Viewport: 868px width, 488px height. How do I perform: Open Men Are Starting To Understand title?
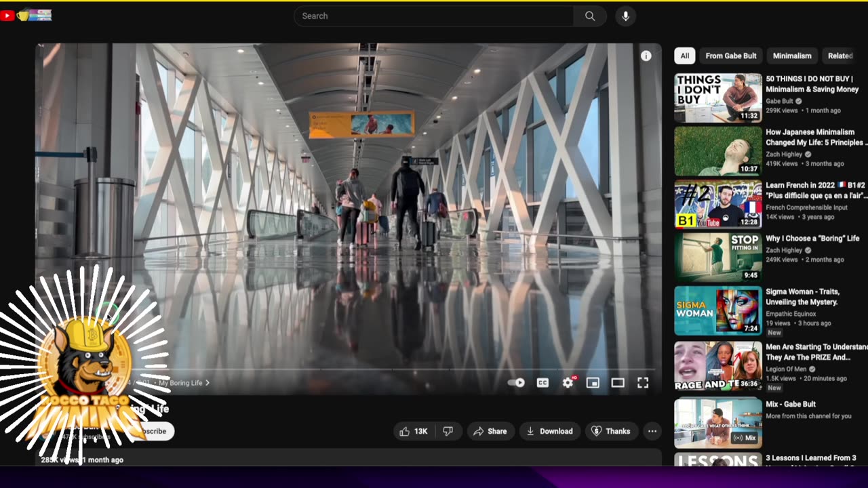click(816, 352)
